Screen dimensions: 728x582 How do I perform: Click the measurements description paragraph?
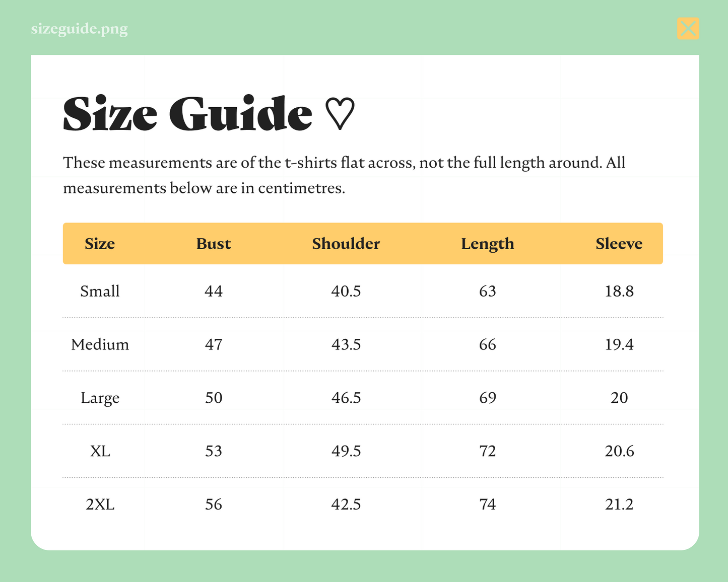coord(344,175)
